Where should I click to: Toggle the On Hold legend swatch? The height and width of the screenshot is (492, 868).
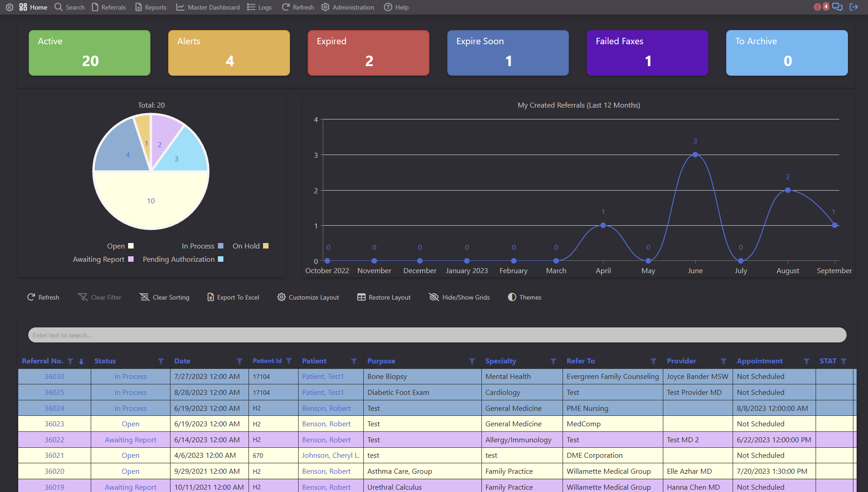(266, 246)
